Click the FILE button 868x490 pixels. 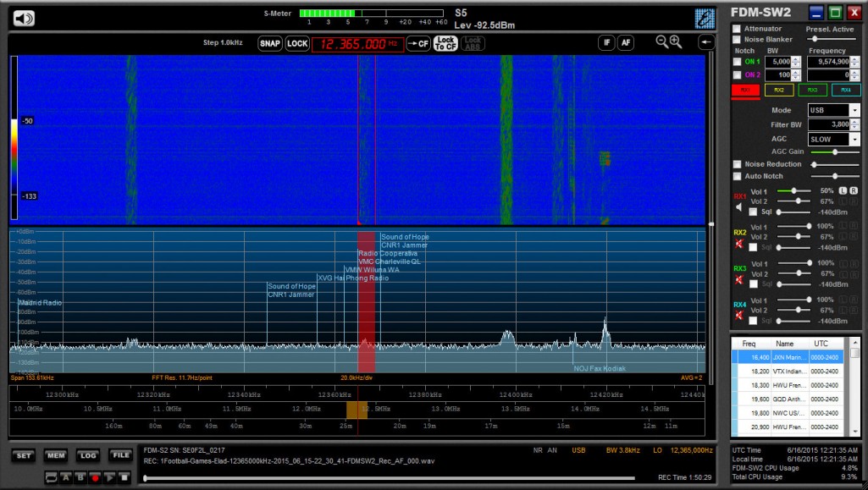point(120,455)
